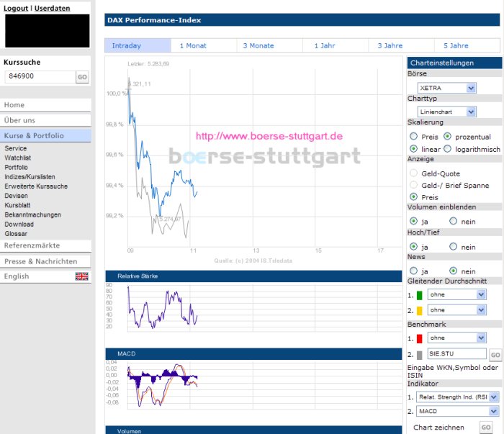Click the SIE.STU benchmark input field

pos(456,353)
